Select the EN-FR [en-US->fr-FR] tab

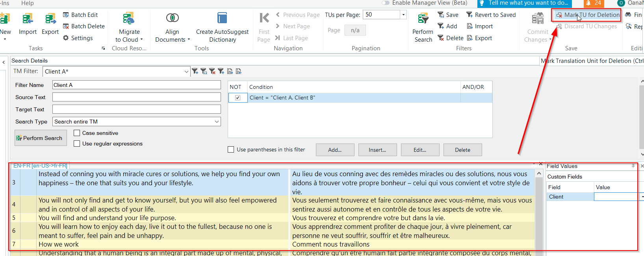pyautogui.click(x=40, y=166)
